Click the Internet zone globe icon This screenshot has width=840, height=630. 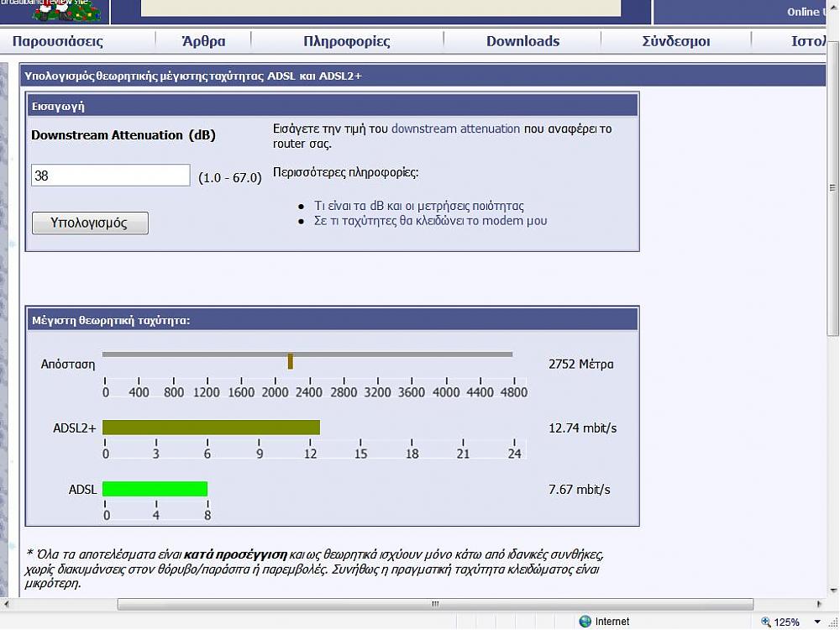585,622
